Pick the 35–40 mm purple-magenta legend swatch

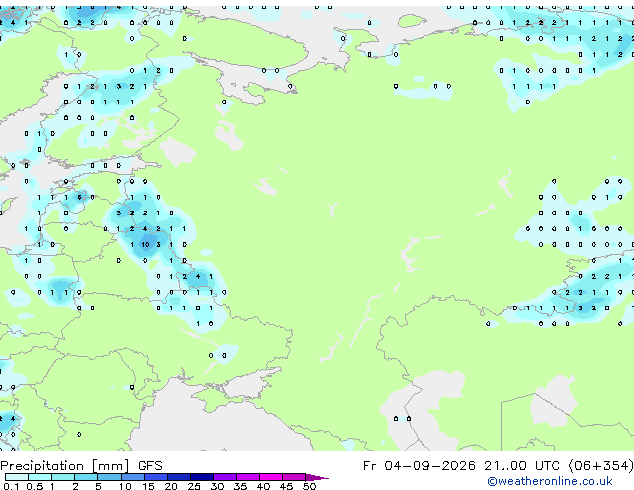(248, 477)
